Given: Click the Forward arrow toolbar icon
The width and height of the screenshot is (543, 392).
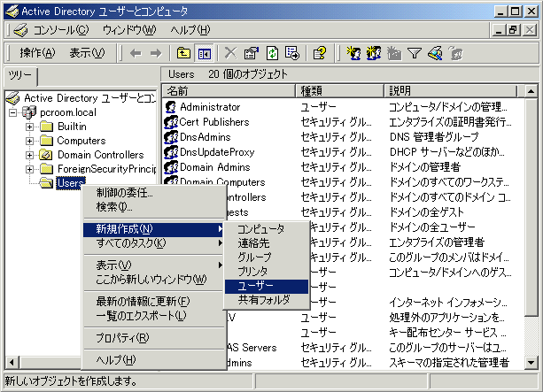Looking at the screenshot, I should (156, 53).
